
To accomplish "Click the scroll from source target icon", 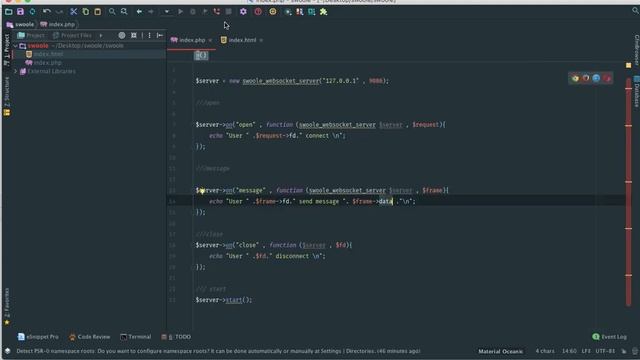I will (122, 36).
